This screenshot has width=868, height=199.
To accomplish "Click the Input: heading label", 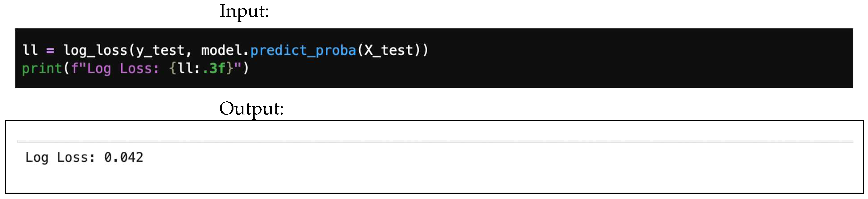I will (x=244, y=11).
